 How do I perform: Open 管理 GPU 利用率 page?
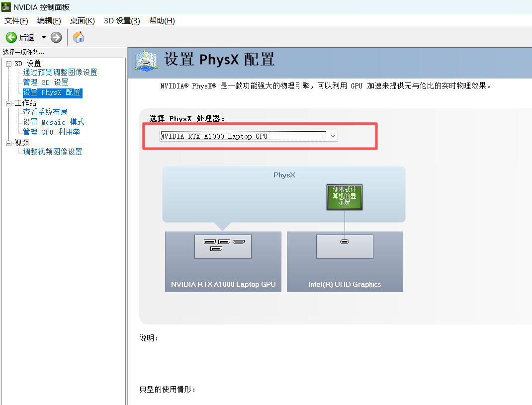(x=51, y=132)
